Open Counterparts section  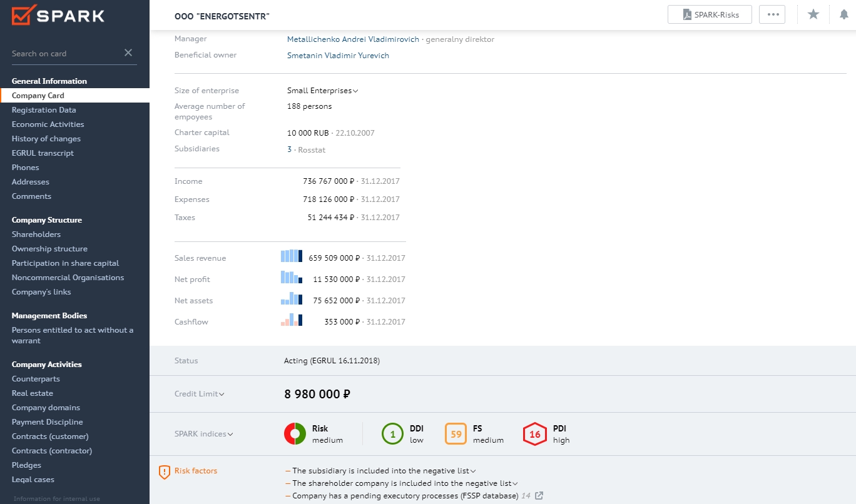pos(36,379)
